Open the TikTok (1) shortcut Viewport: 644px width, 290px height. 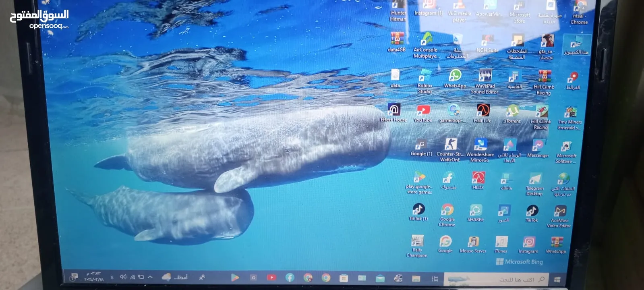(x=418, y=212)
